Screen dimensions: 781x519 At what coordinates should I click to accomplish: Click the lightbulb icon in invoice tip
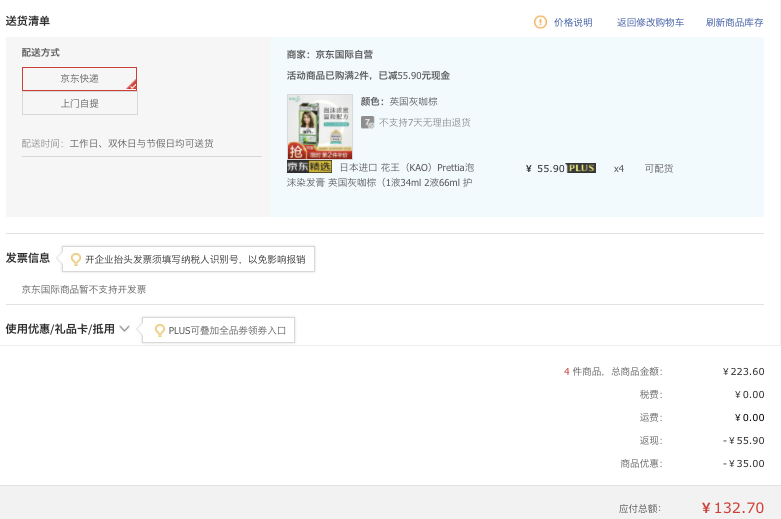(x=76, y=259)
